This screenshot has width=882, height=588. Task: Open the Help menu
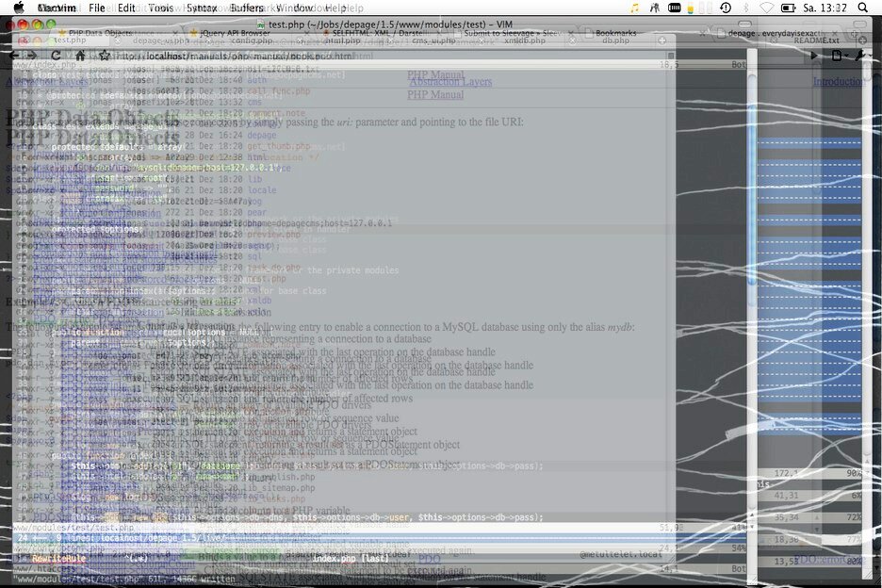[x=336, y=8]
